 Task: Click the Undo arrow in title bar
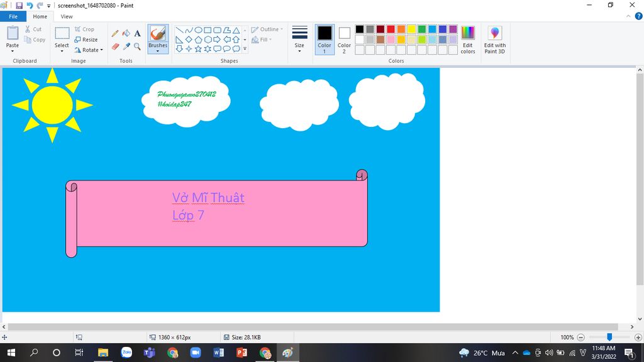click(x=30, y=5)
